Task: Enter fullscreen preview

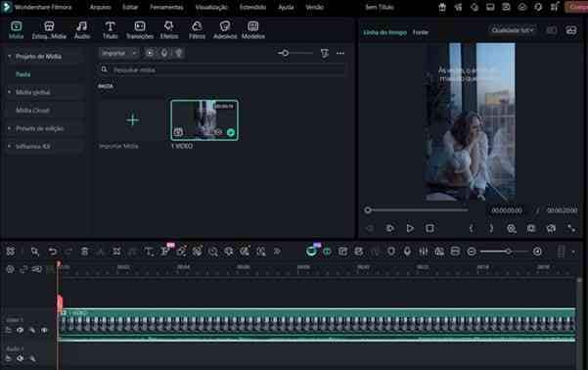Action: [x=571, y=228]
